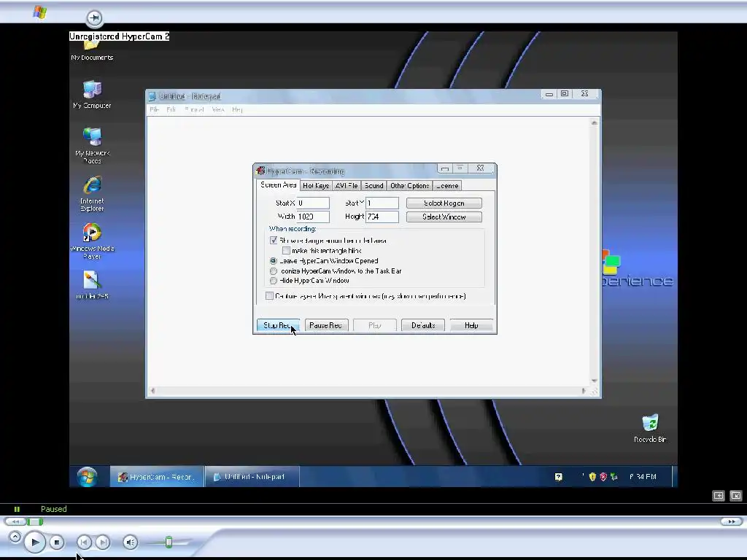Click the green seek bar position marker

[x=35, y=521]
